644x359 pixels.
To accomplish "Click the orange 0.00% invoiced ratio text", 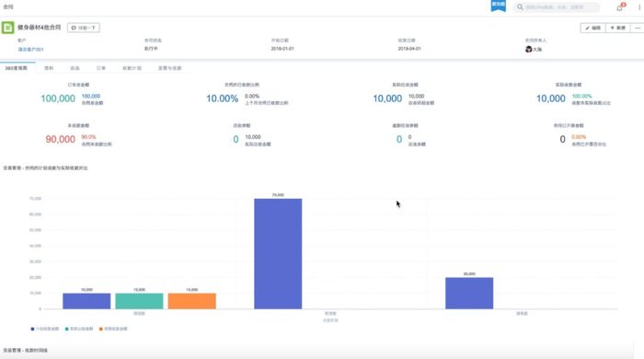I will 579,137.
